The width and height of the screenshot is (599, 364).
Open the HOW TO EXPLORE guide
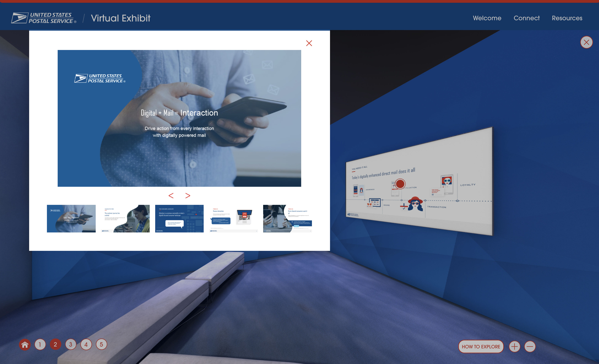(481, 347)
